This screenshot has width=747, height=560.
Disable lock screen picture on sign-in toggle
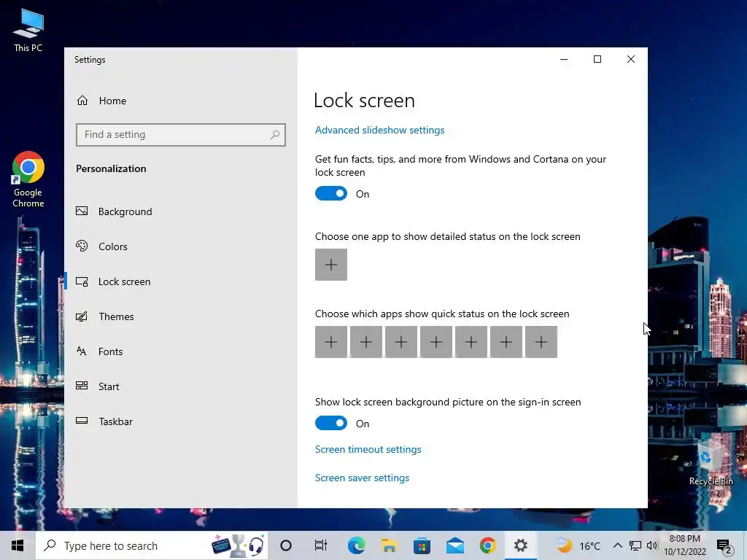(x=331, y=423)
